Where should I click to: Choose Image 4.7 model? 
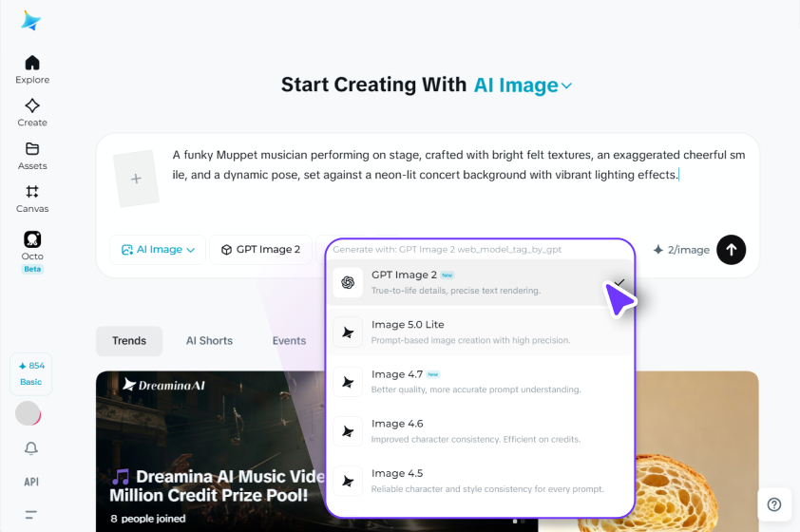point(480,382)
